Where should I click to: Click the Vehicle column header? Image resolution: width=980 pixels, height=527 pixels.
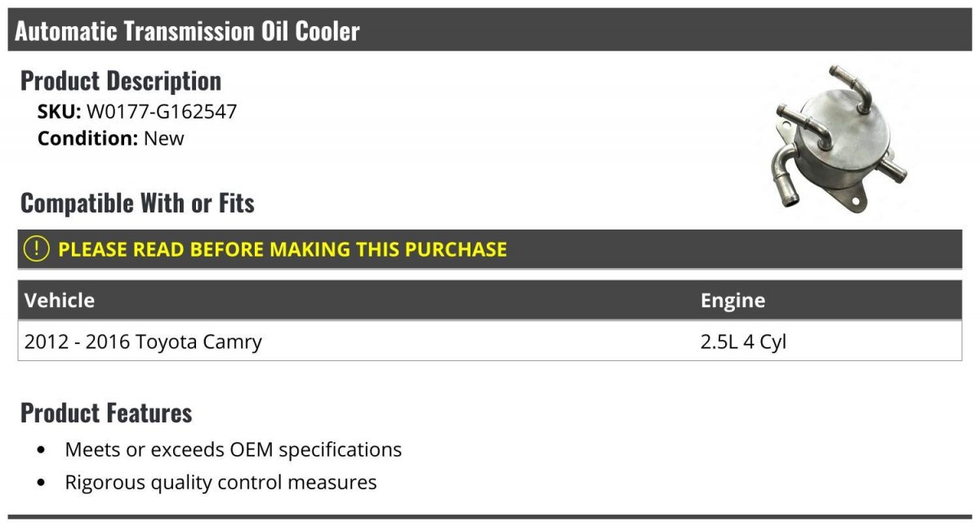(x=60, y=300)
